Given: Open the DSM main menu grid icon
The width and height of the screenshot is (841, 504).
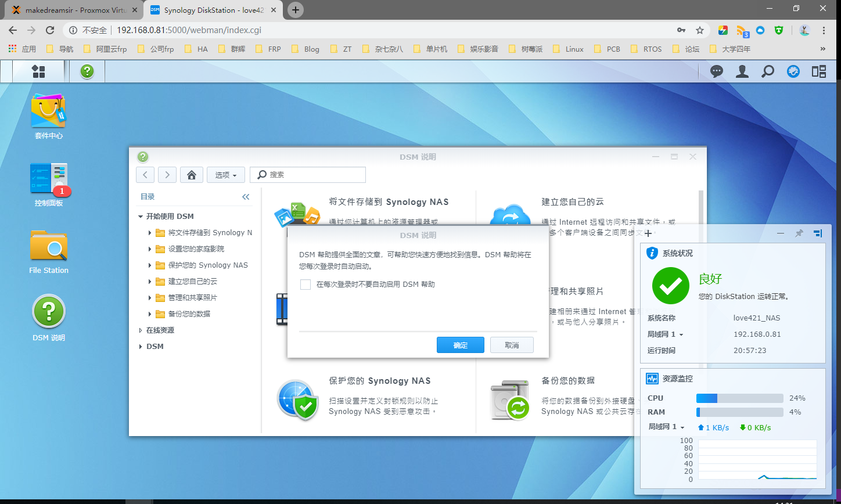Looking at the screenshot, I should coord(38,71).
